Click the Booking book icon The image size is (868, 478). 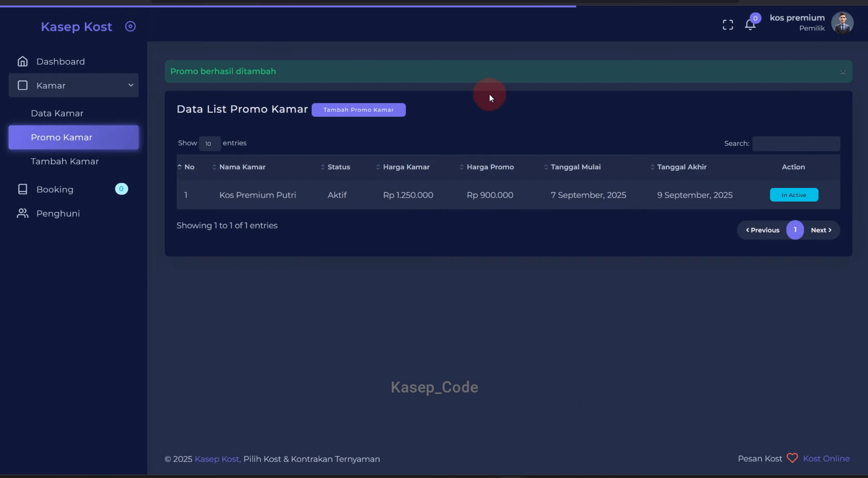(22, 189)
